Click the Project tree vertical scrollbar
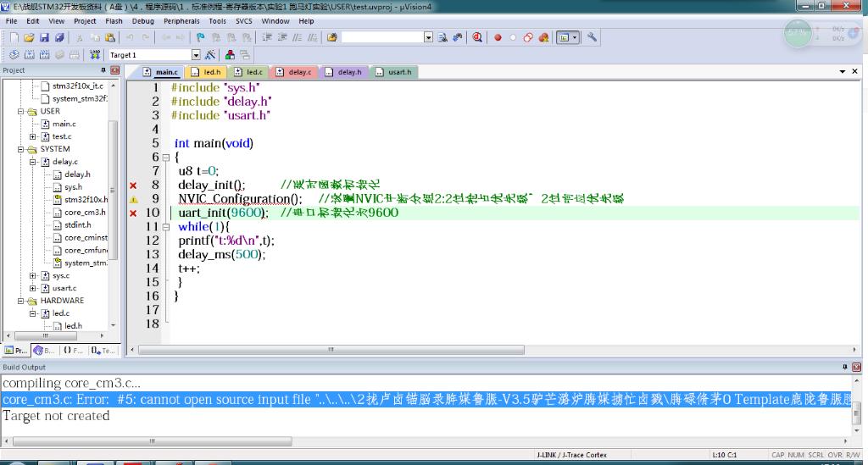The width and height of the screenshot is (868, 465). (x=113, y=189)
